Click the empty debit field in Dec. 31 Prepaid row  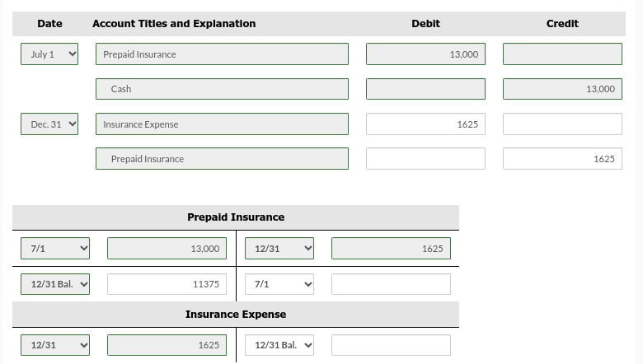425,158
